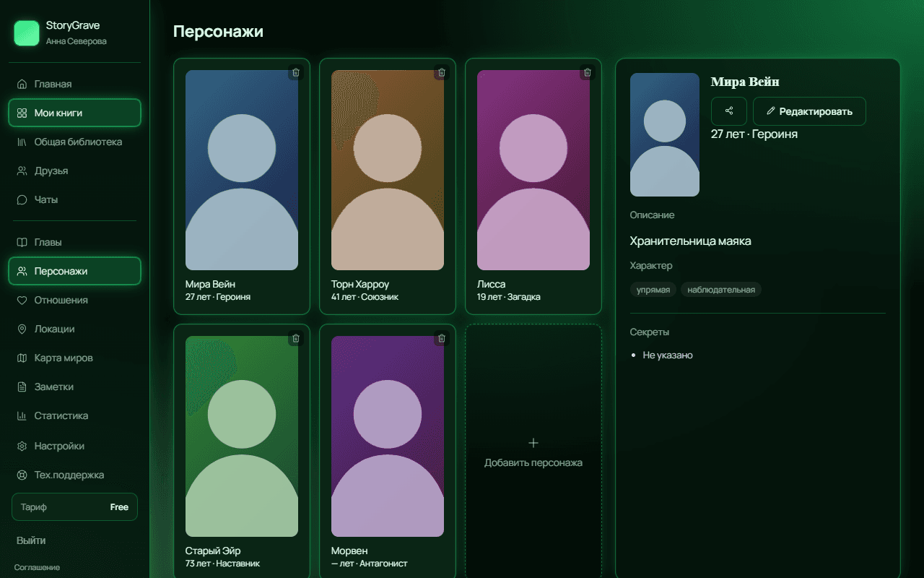Screen dimensions: 924x578
Task: Delete the Лисса character card
Action: [x=588, y=72]
